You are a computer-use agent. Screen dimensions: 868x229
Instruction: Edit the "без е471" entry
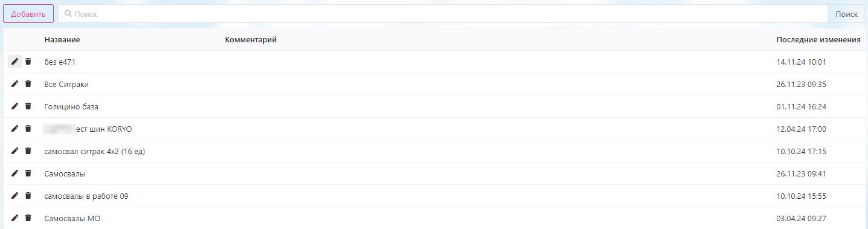point(15,62)
